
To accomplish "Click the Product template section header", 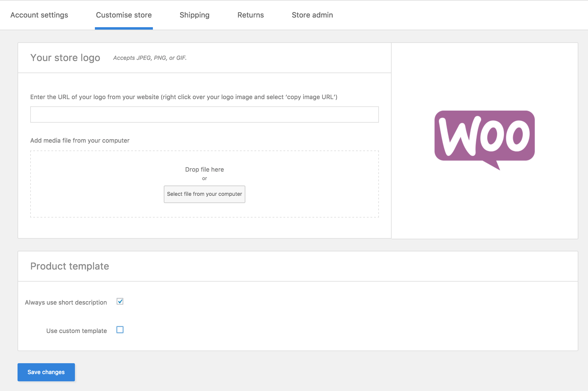I will coord(69,266).
